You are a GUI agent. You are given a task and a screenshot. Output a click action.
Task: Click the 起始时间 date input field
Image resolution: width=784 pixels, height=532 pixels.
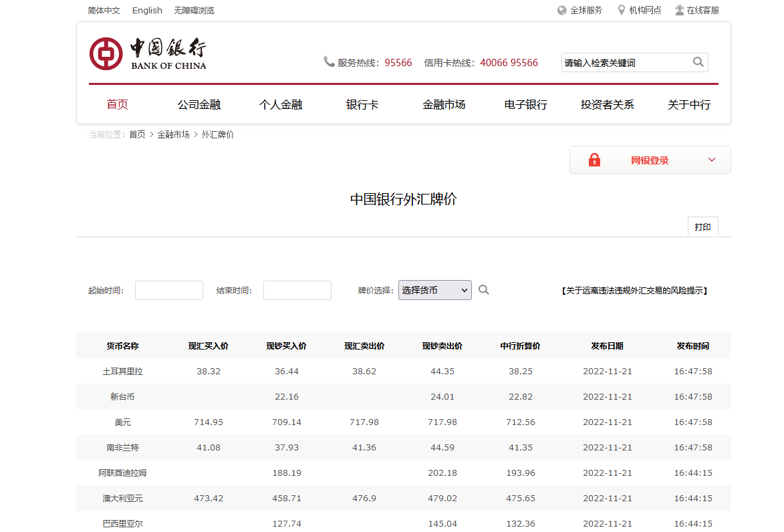click(x=169, y=291)
